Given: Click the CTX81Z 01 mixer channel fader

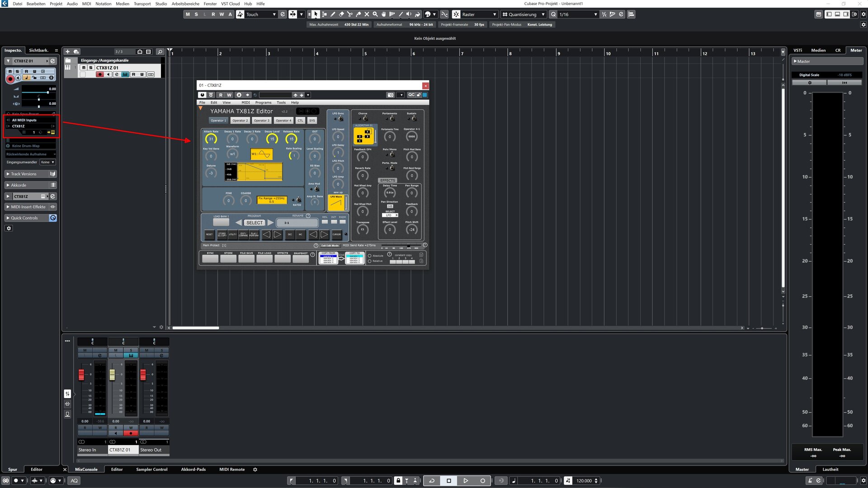Looking at the screenshot, I should tap(112, 375).
